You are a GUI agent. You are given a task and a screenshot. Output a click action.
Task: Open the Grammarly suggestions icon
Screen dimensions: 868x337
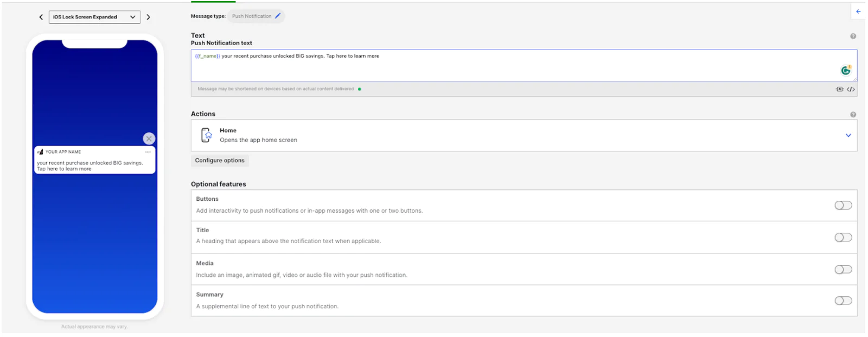(845, 71)
